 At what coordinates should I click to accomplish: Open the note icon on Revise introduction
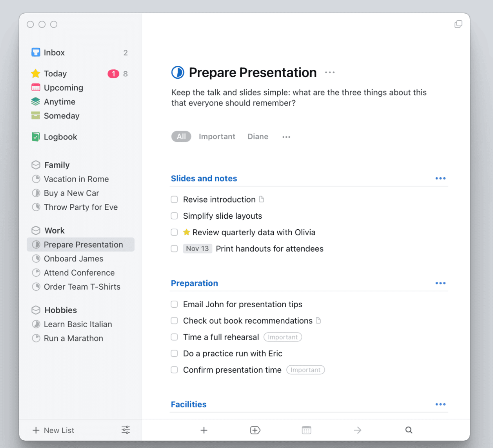tap(261, 199)
